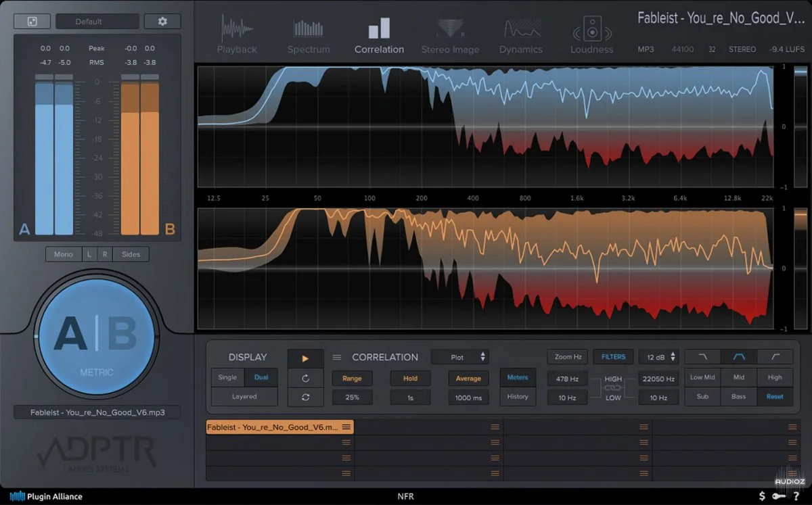Toggle the Zoom Hz button

[568, 357]
